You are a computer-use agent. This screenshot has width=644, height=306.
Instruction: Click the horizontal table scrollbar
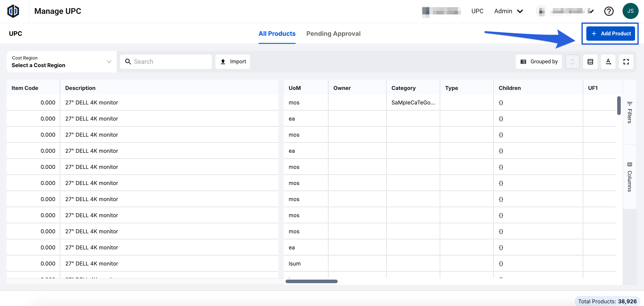click(311, 281)
